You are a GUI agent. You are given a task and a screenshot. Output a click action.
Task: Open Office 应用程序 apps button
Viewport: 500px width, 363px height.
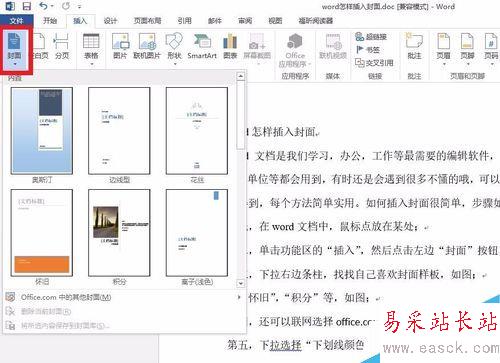[x=295, y=50]
